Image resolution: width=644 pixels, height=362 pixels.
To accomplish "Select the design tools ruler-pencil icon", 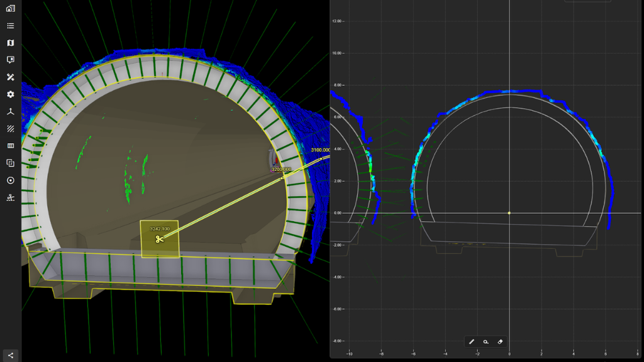I will point(10,77).
